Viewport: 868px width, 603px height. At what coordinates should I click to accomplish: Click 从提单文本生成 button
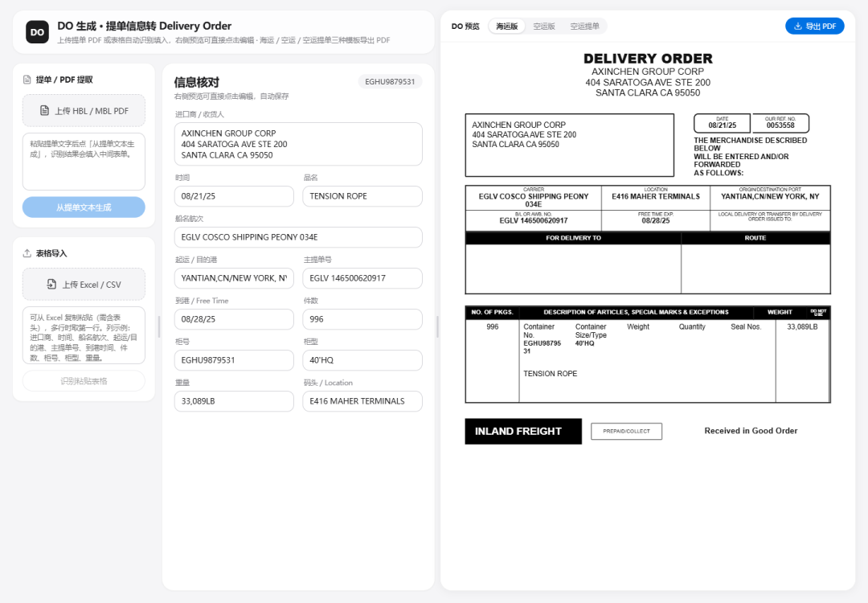[84, 207]
